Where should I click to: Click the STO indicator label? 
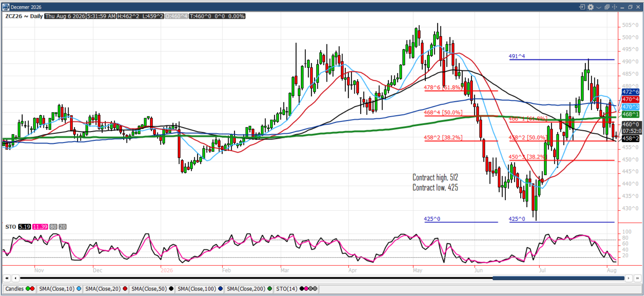(11, 227)
